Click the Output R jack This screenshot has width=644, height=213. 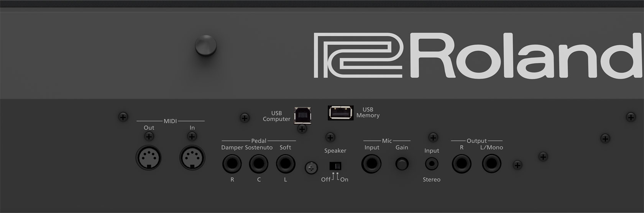462,164
